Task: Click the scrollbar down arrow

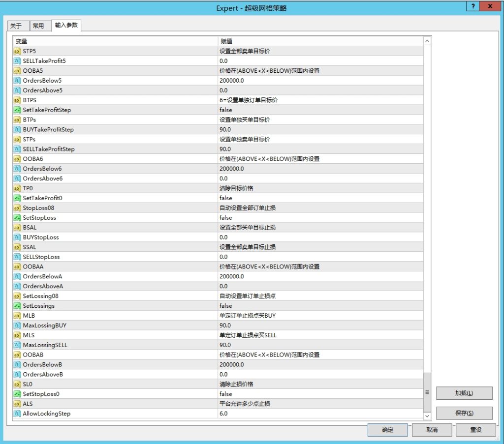Action: coord(427,416)
